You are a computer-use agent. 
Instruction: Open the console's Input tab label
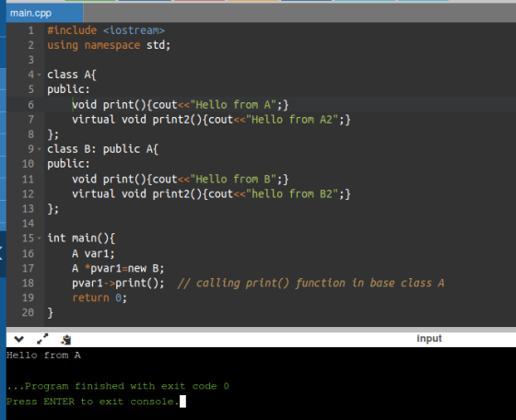pos(429,338)
